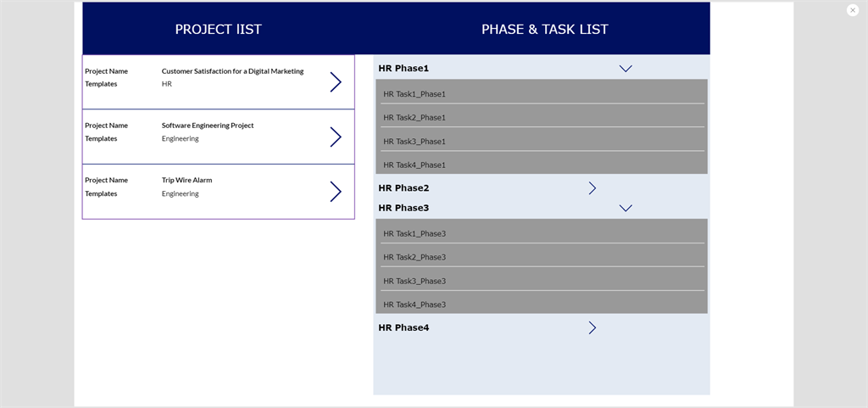Image resolution: width=868 pixels, height=408 pixels.
Task: Select HR Task1_Phase3 item
Action: point(415,233)
